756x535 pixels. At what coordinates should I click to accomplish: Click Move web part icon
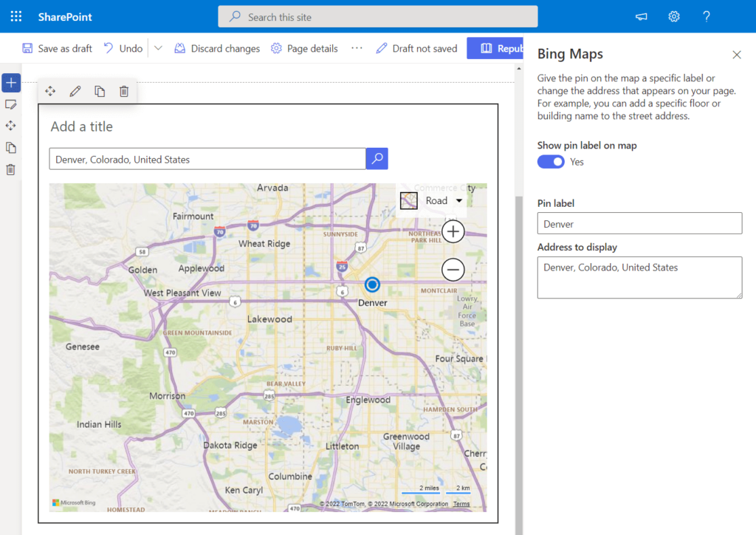point(50,91)
